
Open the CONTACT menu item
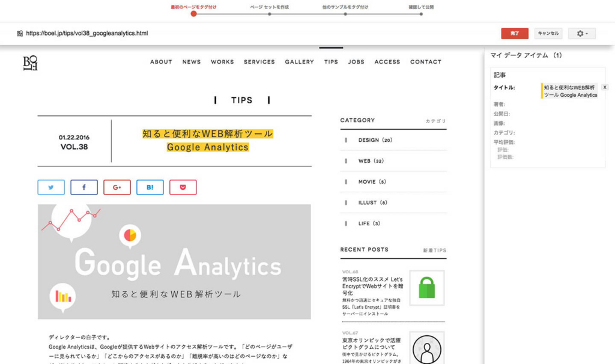(x=426, y=62)
